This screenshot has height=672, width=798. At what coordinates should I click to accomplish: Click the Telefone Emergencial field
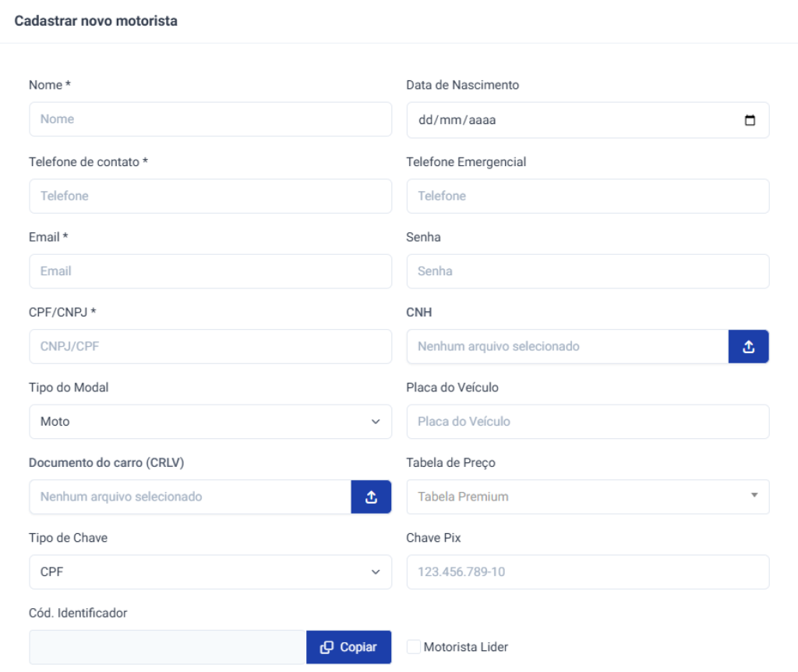pos(588,196)
